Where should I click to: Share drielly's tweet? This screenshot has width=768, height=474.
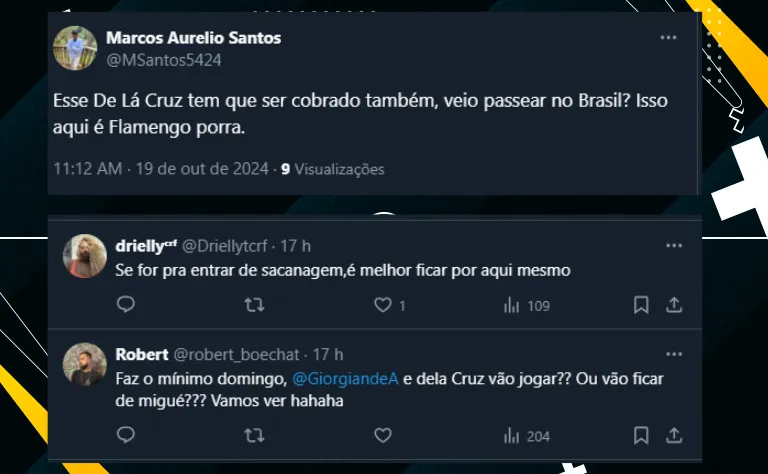pos(674,305)
